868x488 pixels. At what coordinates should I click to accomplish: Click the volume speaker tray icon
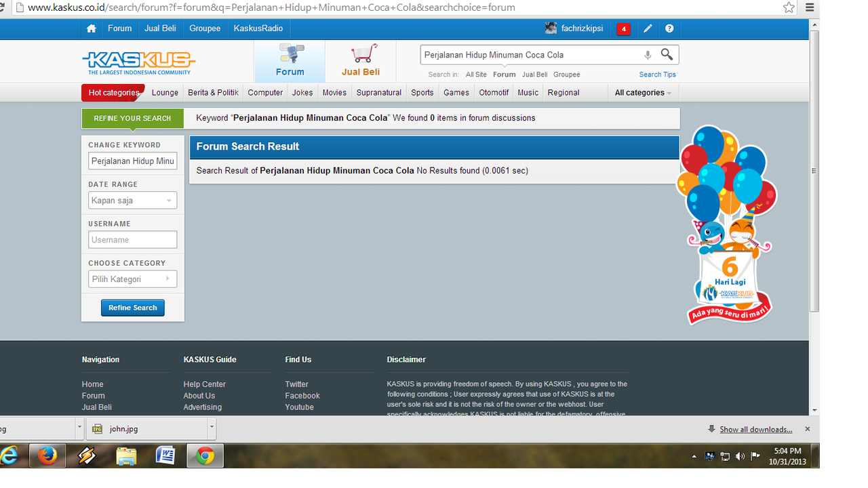click(x=740, y=456)
